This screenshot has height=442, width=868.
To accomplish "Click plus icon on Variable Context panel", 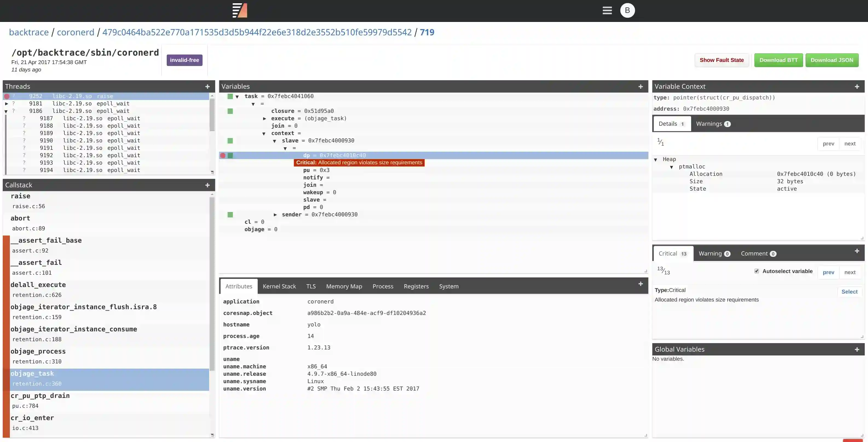I will (857, 87).
